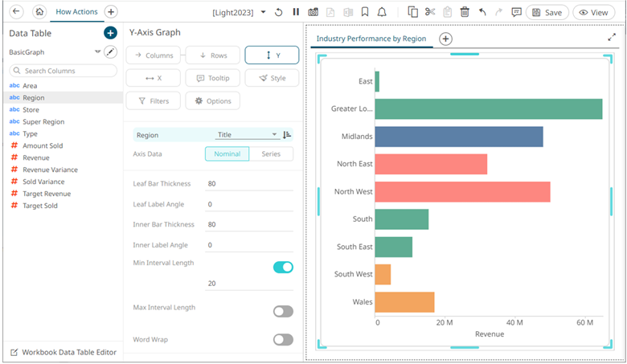The width and height of the screenshot is (627, 364).
Task: Open the BasicGraph data table dropdown
Action: tap(97, 51)
